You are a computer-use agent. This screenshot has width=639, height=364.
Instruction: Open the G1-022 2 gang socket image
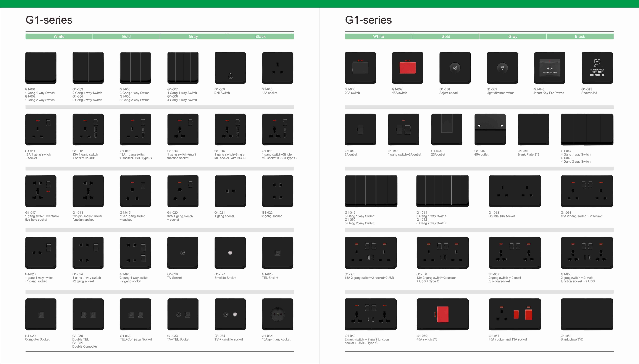pos(278,191)
